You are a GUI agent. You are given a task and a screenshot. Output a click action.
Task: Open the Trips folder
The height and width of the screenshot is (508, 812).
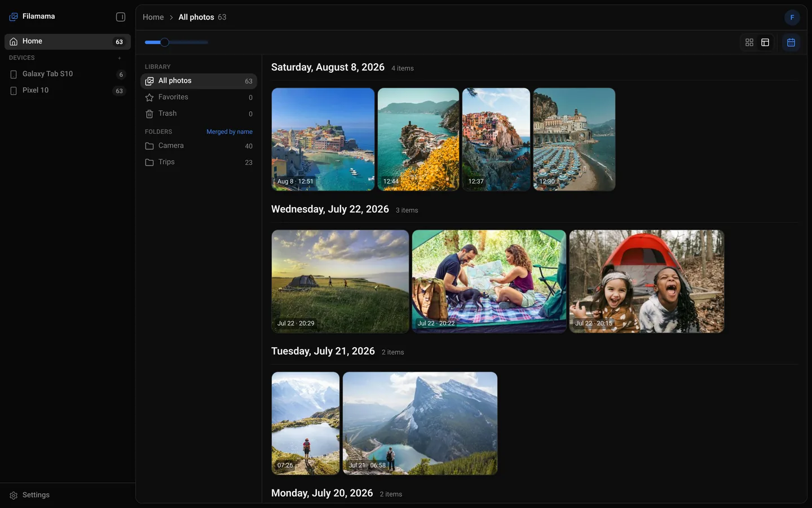coord(198,163)
